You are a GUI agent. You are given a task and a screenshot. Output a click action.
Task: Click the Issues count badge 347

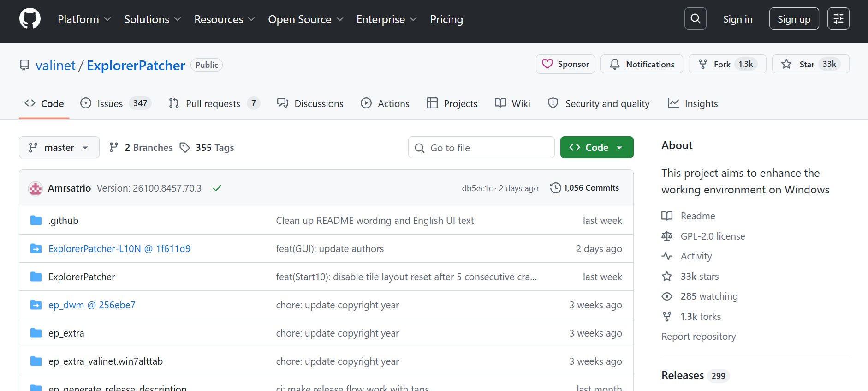(x=140, y=103)
